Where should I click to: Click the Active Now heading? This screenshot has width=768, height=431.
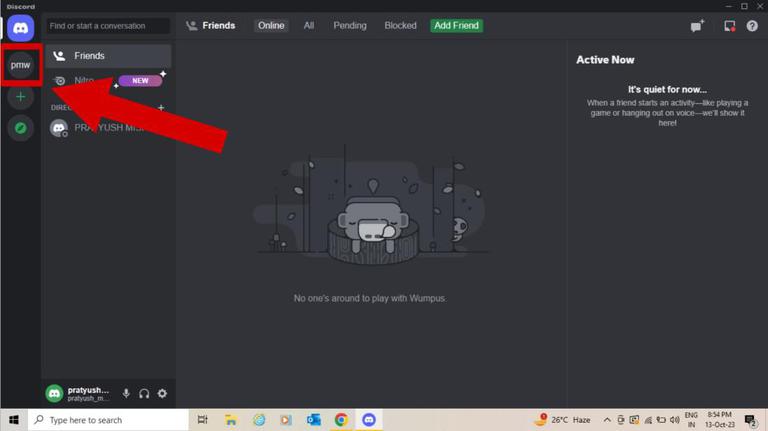pos(605,60)
